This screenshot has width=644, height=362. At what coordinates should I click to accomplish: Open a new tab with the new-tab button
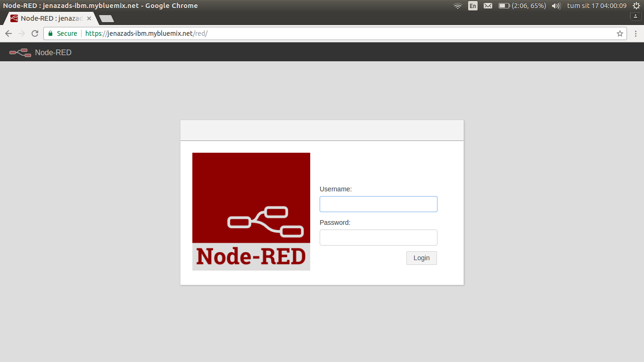[x=107, y=19]
